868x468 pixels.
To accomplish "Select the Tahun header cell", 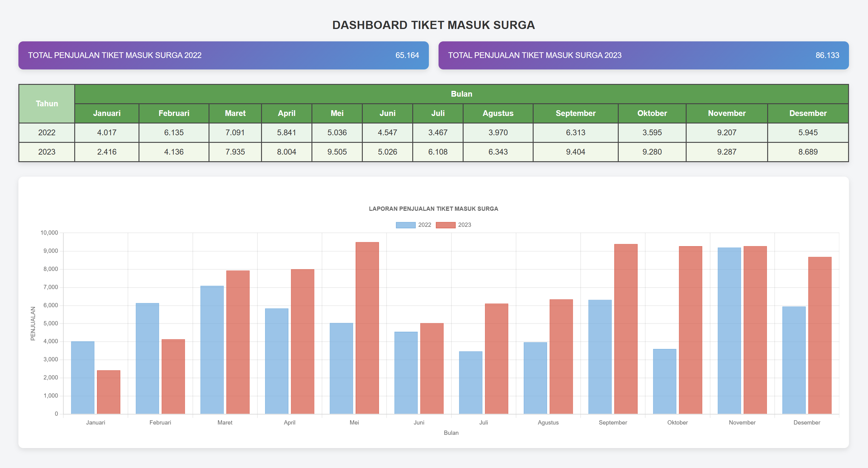I will 47,104.
